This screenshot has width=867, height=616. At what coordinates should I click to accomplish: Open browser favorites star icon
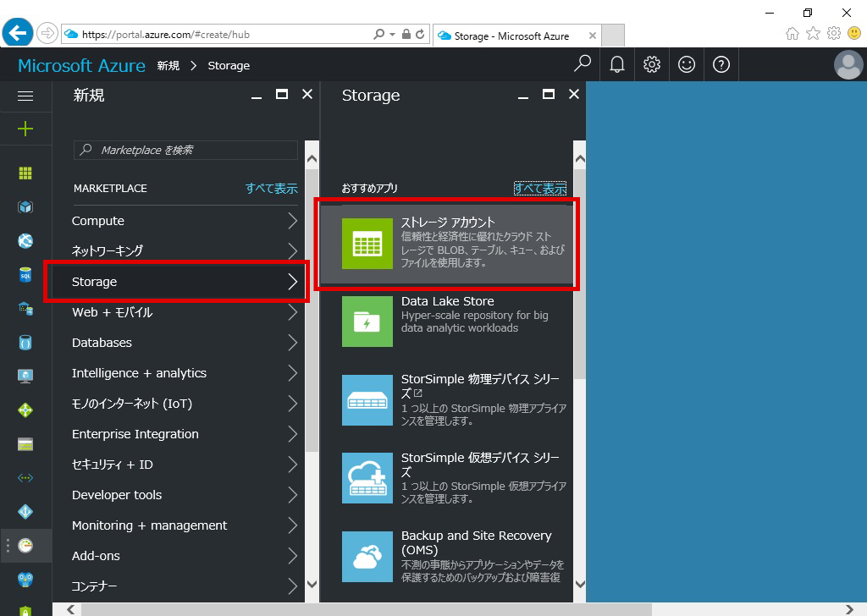(813, 34)
